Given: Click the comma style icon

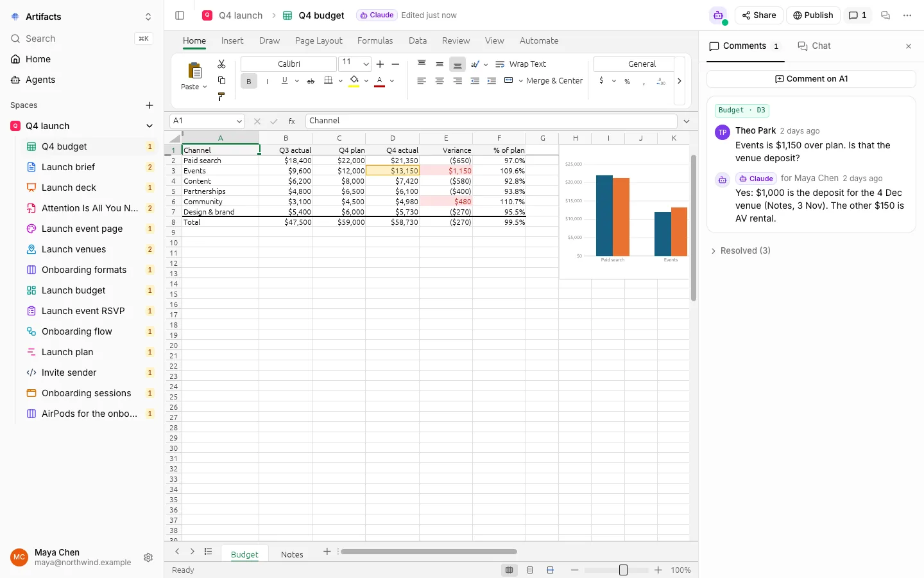Looking at the screenshot, I should click(x=644, y=82).
